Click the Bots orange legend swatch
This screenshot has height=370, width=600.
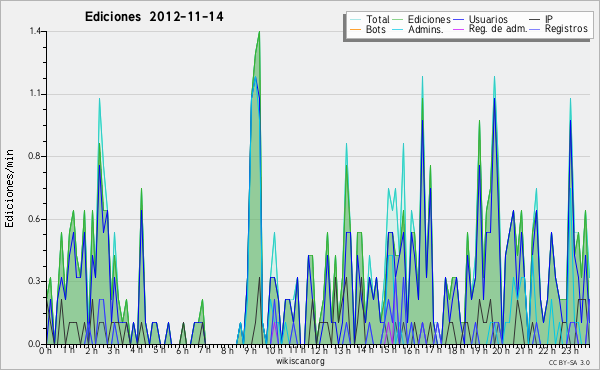point(355,29)
